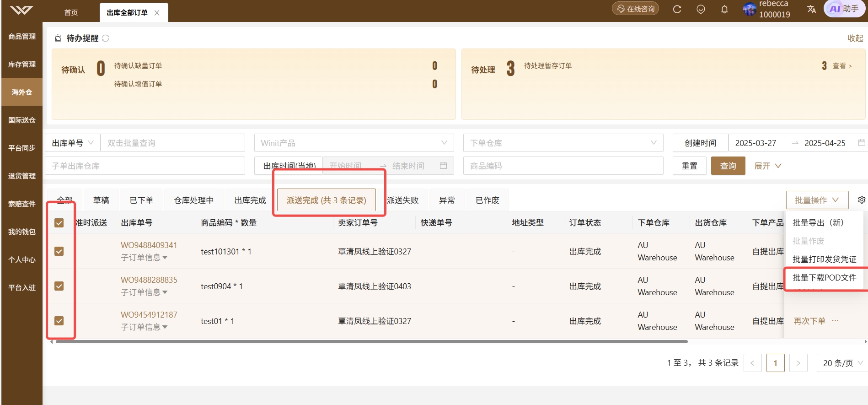Open the 首页 tab
The height and width of the screenshot is (405, 868).
coord(71,13)
